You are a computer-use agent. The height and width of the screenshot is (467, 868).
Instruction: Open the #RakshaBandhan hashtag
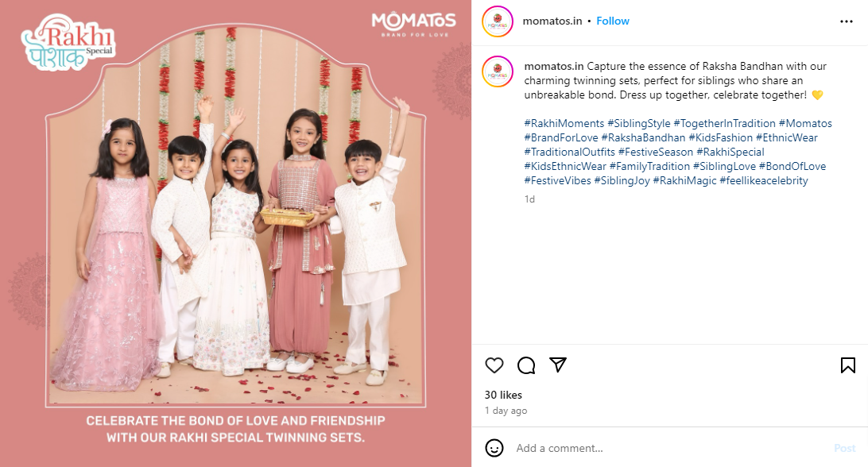tap(643, 137)
